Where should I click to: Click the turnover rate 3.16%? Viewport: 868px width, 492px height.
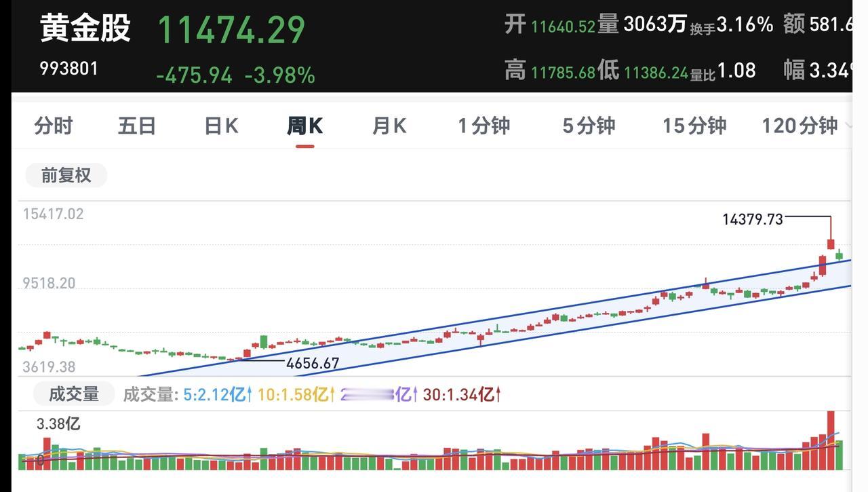(745, 25)
